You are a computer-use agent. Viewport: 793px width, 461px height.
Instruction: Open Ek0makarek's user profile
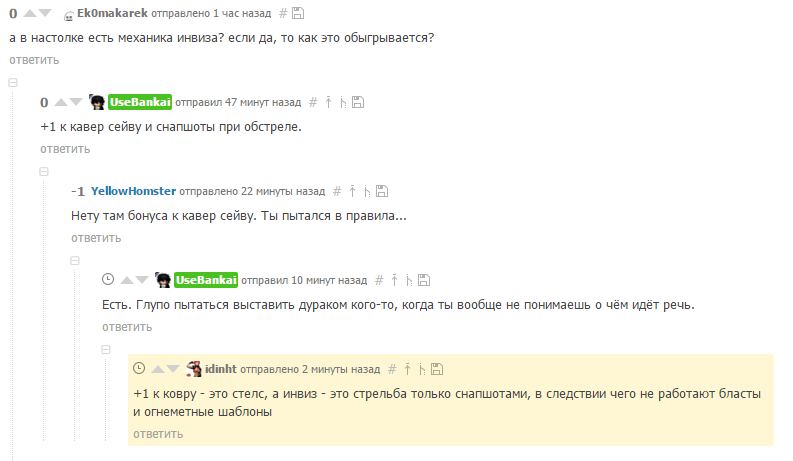point(112,13)
